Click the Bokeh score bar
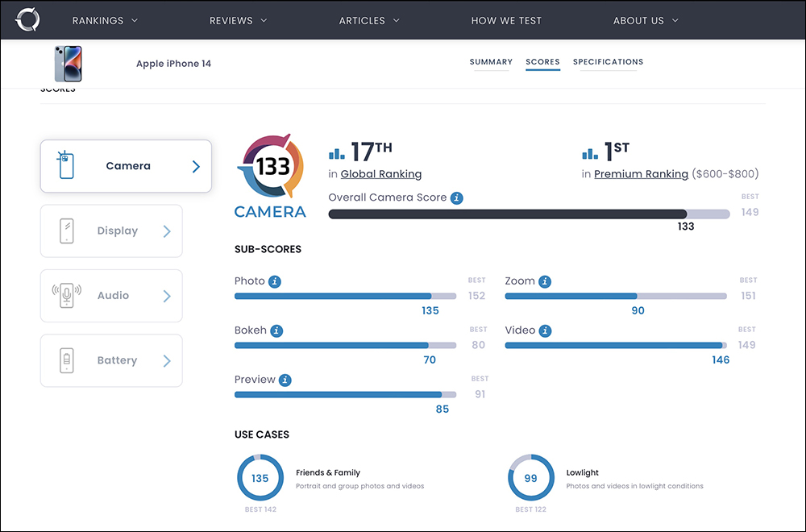This screenshot has width=806, height=532. [x=346, y=346]
